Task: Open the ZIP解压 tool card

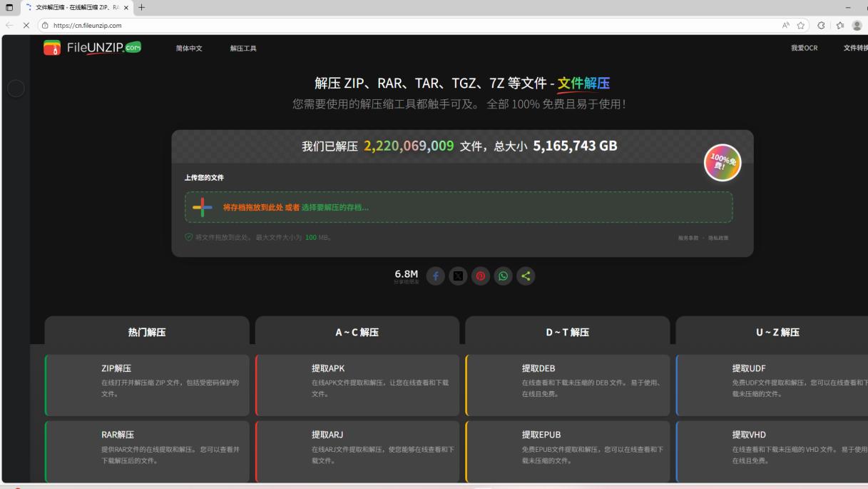Action: tap(146, 385)
